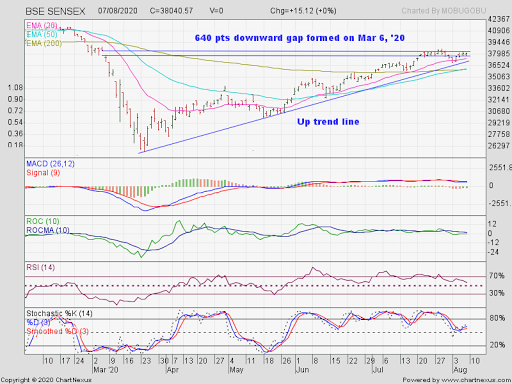Viewport: 512px width, 384px height.
Task: Click the Stochastic 80% level label
Action: 497,318
